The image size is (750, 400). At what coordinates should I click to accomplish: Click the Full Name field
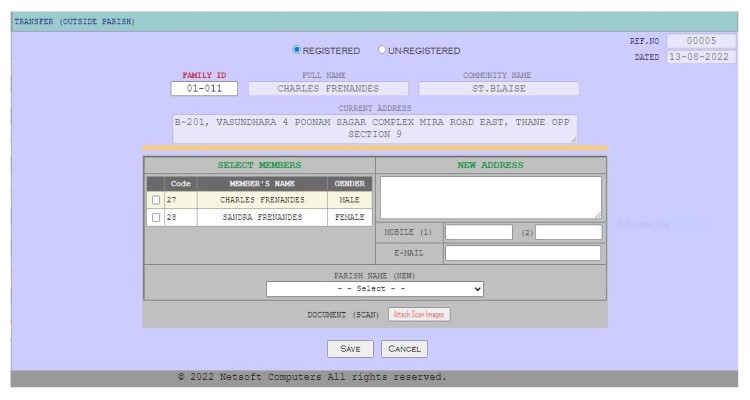tap(328, 88)
